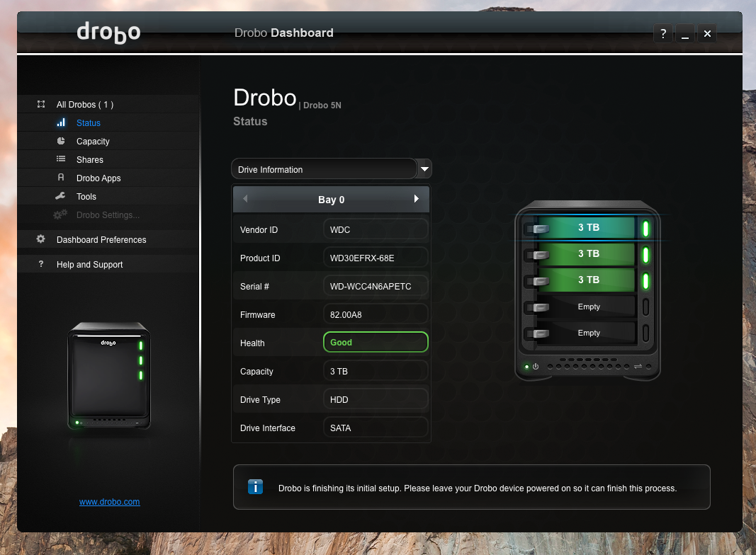Click the Shares list icon
756x555 pixels.
click(x=61, y=159)
